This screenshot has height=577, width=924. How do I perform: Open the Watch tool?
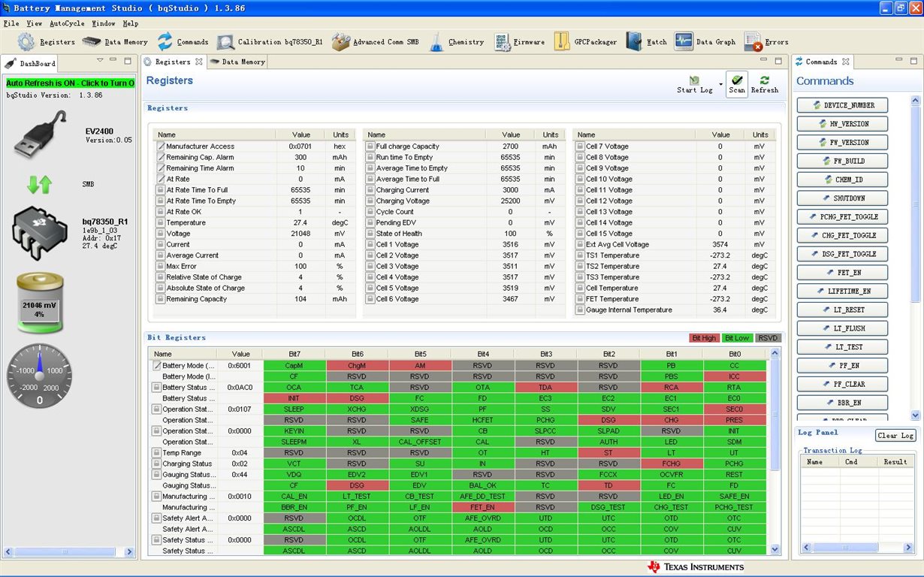pyautogui.click(x=634, y=42)
